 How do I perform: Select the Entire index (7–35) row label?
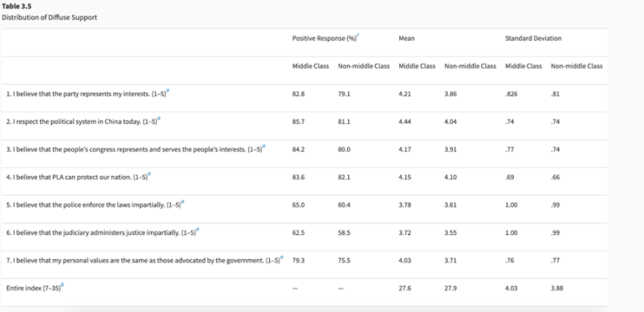tap(34, 289)
